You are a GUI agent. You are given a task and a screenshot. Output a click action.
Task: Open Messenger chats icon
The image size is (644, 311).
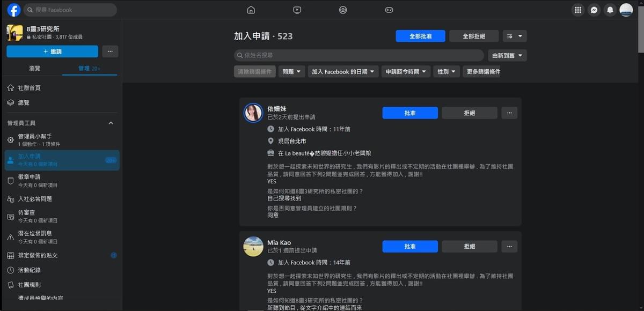click(594, 10)
